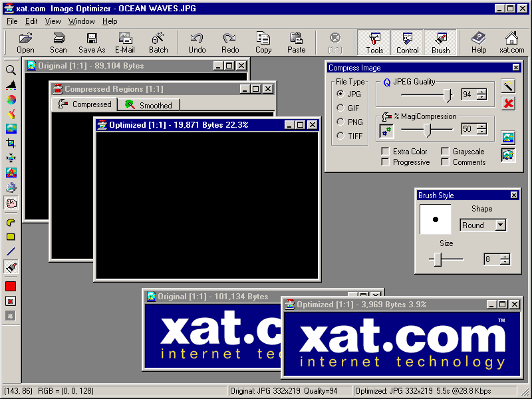Select the color wheel tool

(11, 99)
